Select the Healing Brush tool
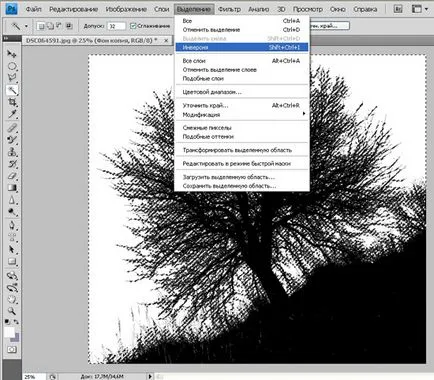The height and width of the screenshot is (380, 434). pos(12,128)
